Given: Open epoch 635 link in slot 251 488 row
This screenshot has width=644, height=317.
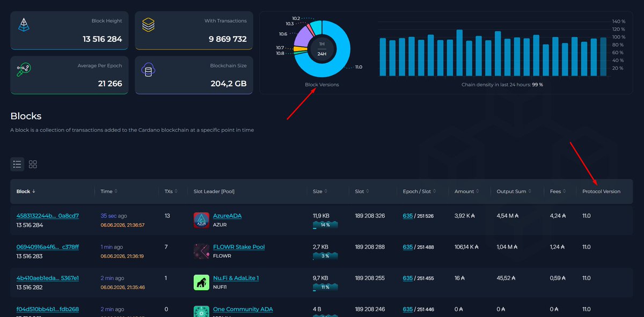Looking at the screenshot, I should 408,247.
